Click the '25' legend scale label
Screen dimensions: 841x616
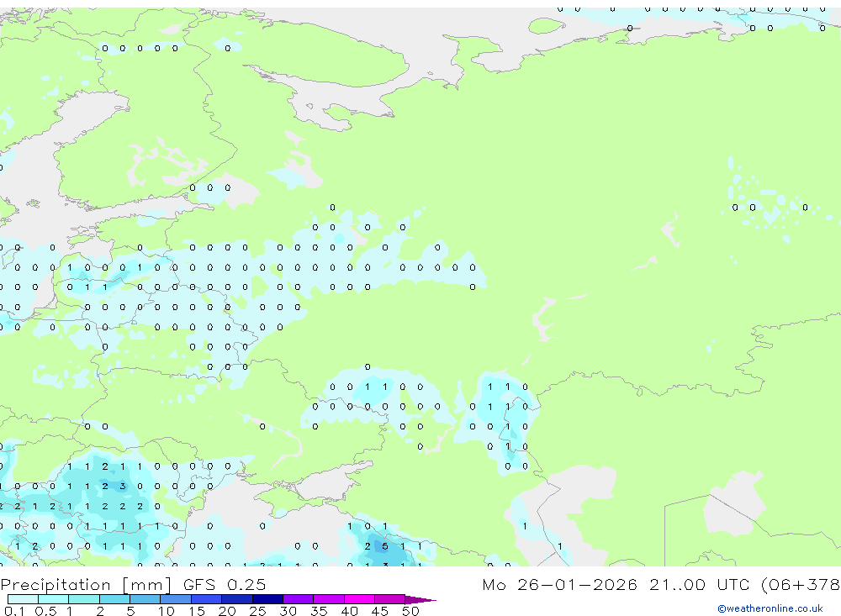257,611
